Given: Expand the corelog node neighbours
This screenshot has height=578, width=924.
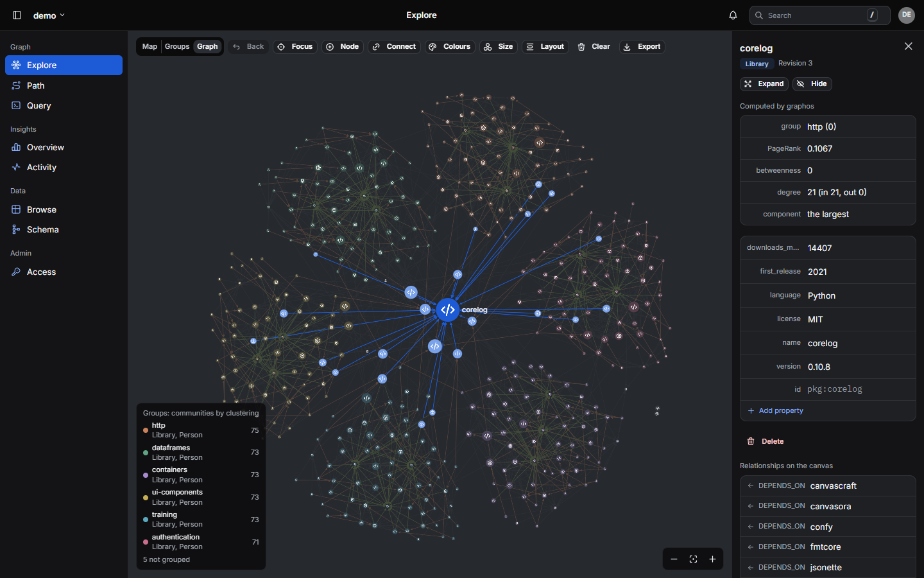Looking at the screenshot, I should (764, 84).
